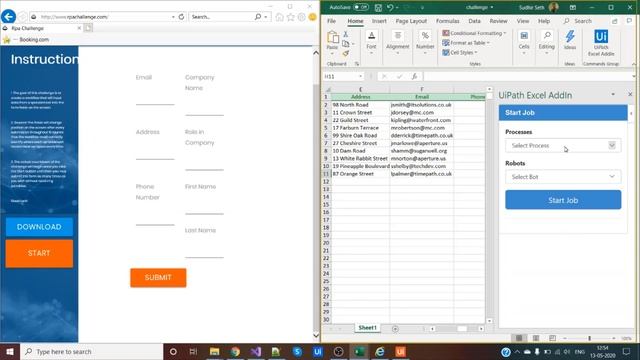This screenshot has width=640, height=360.
Task: Open the Alignment group in ribbon
Action: (398, 42)
